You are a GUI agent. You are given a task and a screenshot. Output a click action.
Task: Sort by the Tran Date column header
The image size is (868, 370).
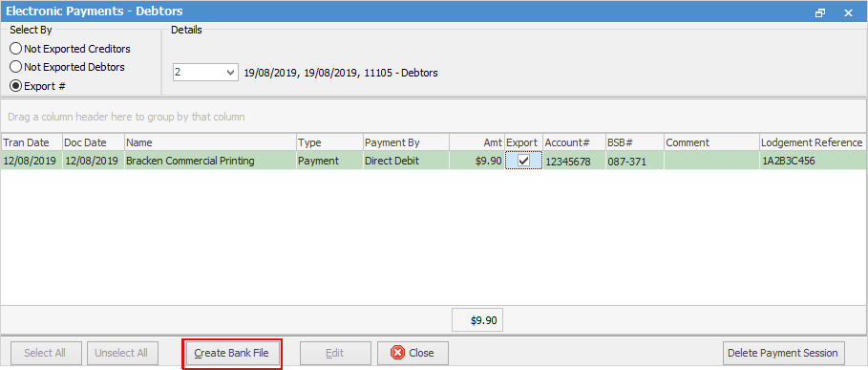pos(32,142)
